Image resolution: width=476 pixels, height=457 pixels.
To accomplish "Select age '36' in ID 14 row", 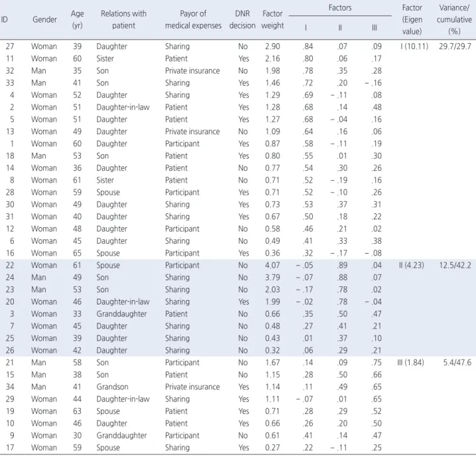I will click(77, 168).
